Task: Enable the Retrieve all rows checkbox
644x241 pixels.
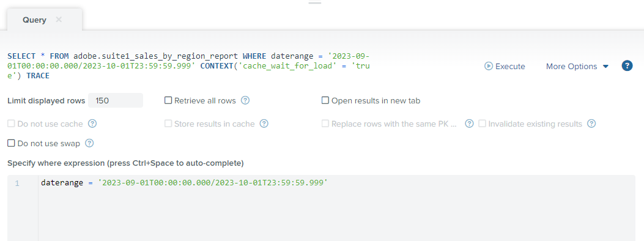Action: [x=168, y=100]
